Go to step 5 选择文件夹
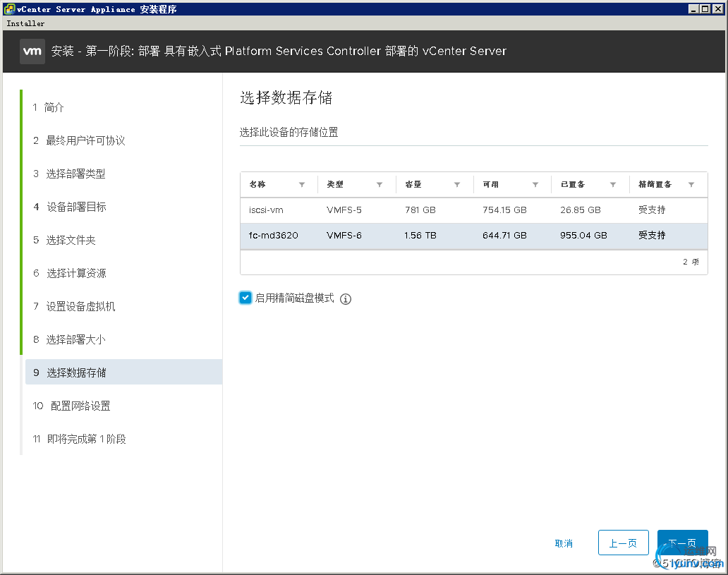This screenshot has width=728, height=575. pyautogui.click(x=64, y=240)
